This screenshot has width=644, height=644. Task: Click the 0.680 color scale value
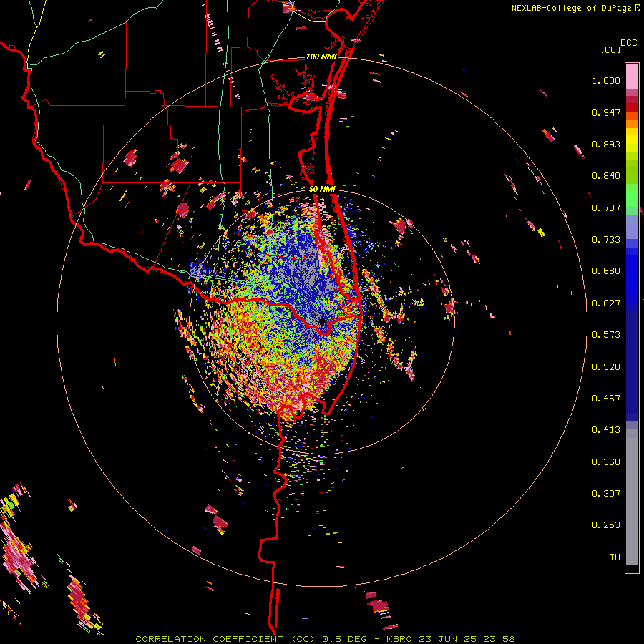coord(606,271)
